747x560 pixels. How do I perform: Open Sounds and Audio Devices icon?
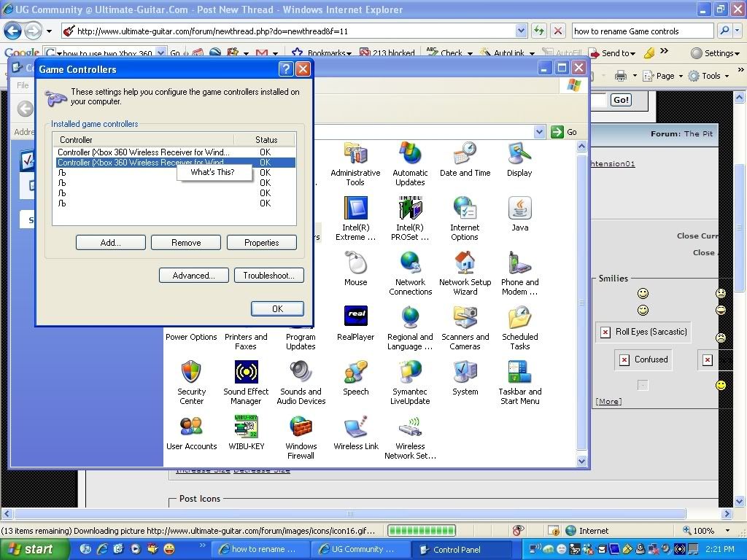coord(301,382)
